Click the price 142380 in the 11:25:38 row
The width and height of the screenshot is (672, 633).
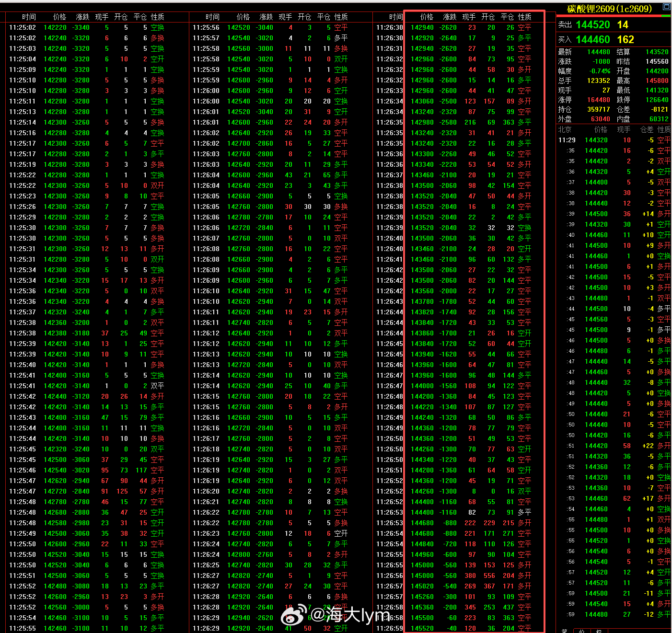click(55, 333)
